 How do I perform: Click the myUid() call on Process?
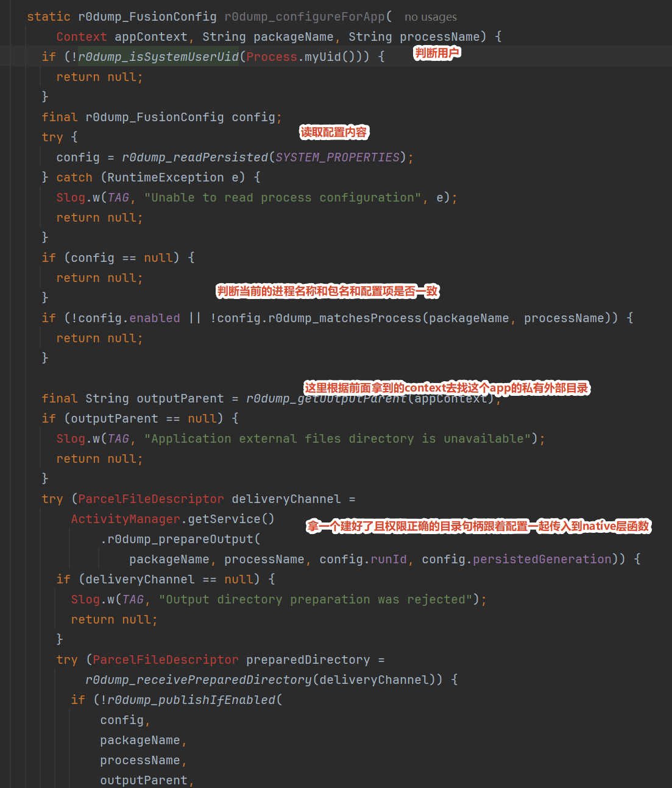pyautogui.click(x=327, y=57)
